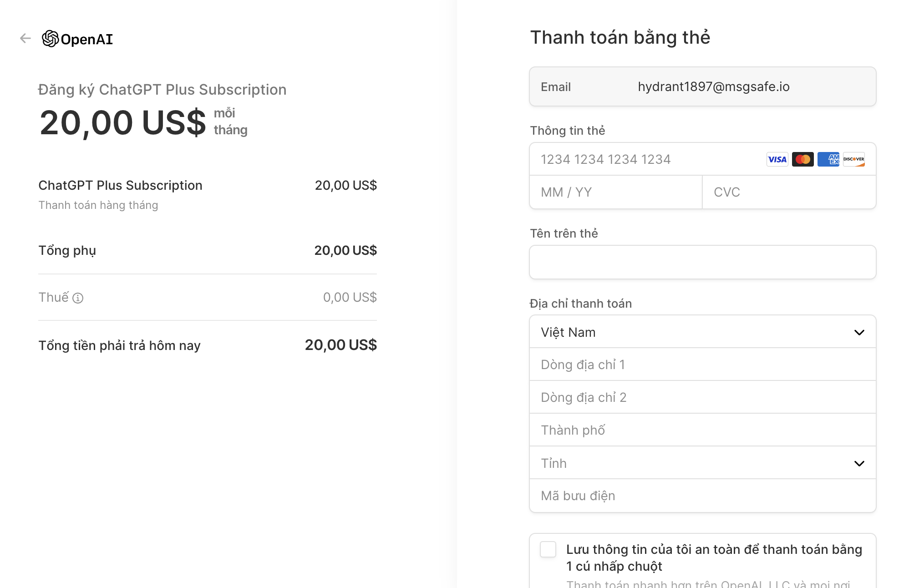Tick the save payment info checkbox

(548, 549)
